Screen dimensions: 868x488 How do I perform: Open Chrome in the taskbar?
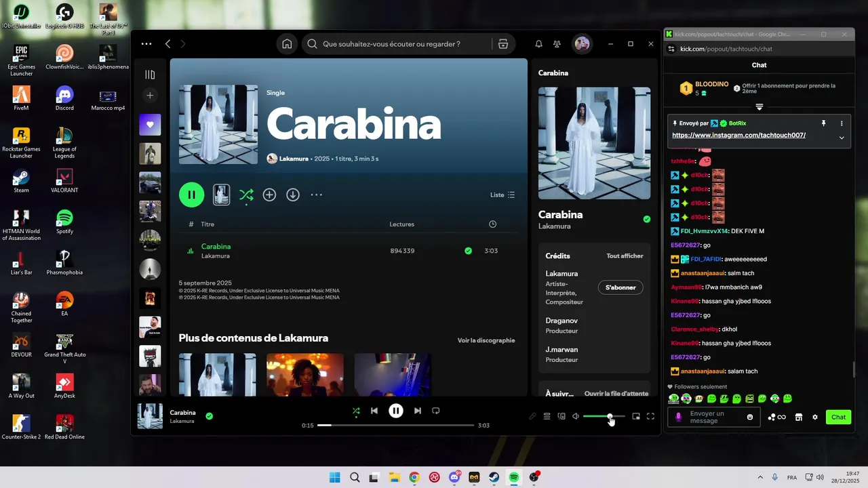tap(414, 477)
